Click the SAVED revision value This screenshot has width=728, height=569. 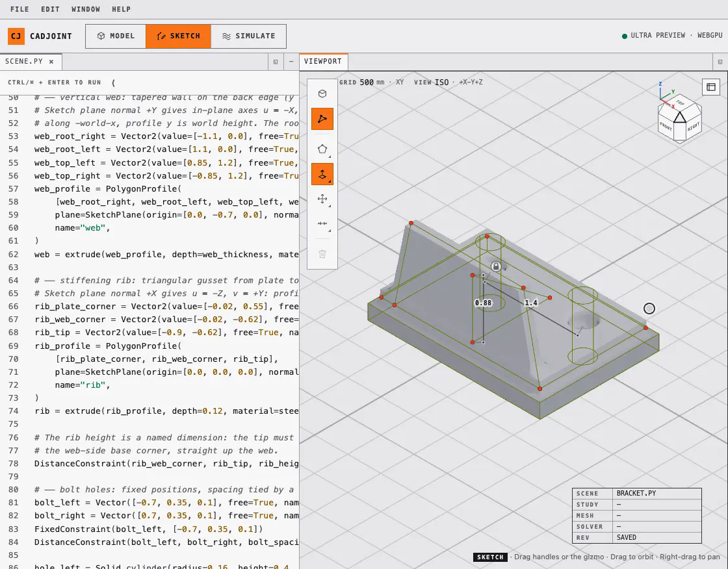tap(627, 537)
